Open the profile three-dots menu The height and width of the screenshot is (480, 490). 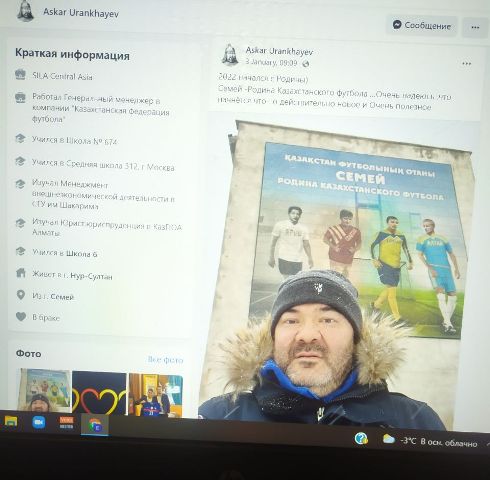pos(475,27)
